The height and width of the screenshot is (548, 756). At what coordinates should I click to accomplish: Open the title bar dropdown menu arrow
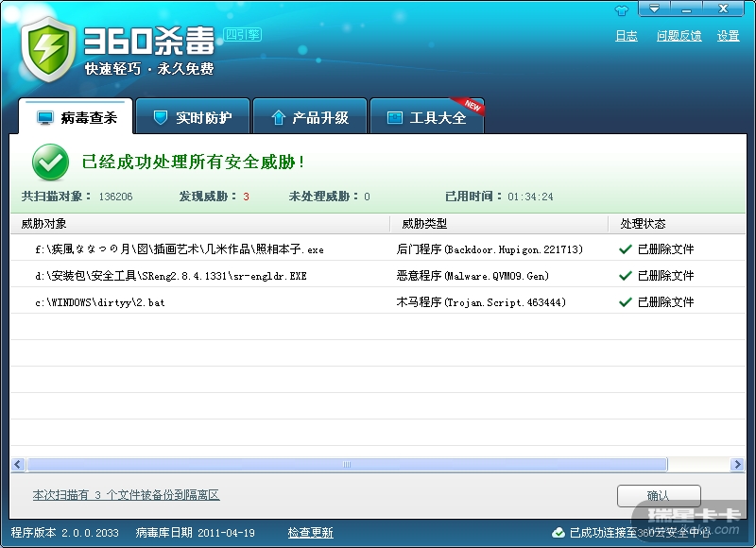coord(654,9)
